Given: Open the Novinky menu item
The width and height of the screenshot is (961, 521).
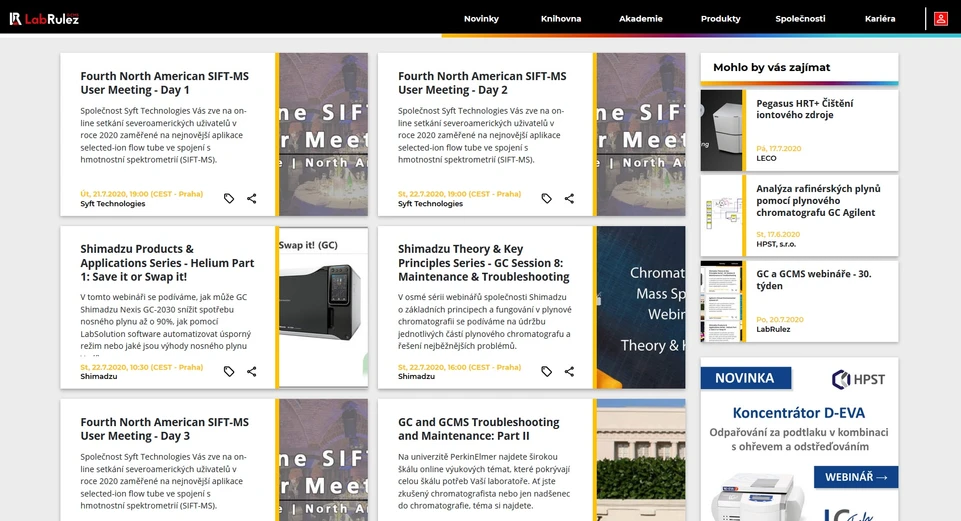Looking at the screenshot, I should (481, 18).
